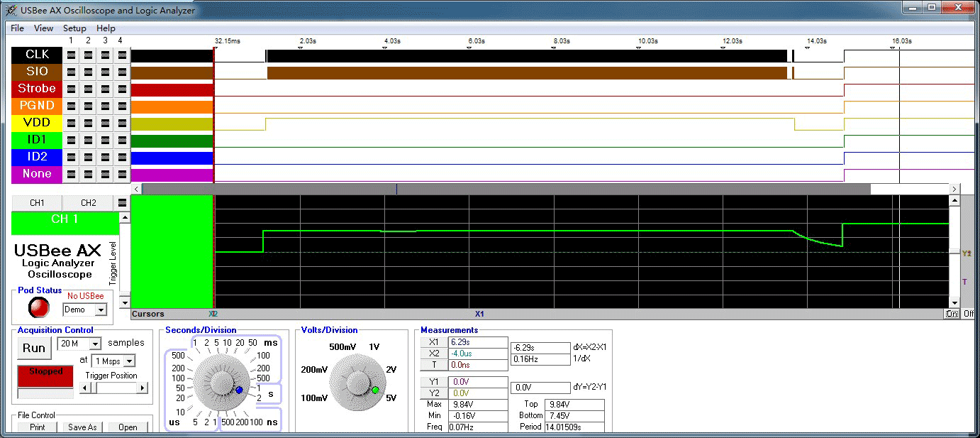
Task: Toggle CLK trigger setting in column 1
Action: pos(72,55)
